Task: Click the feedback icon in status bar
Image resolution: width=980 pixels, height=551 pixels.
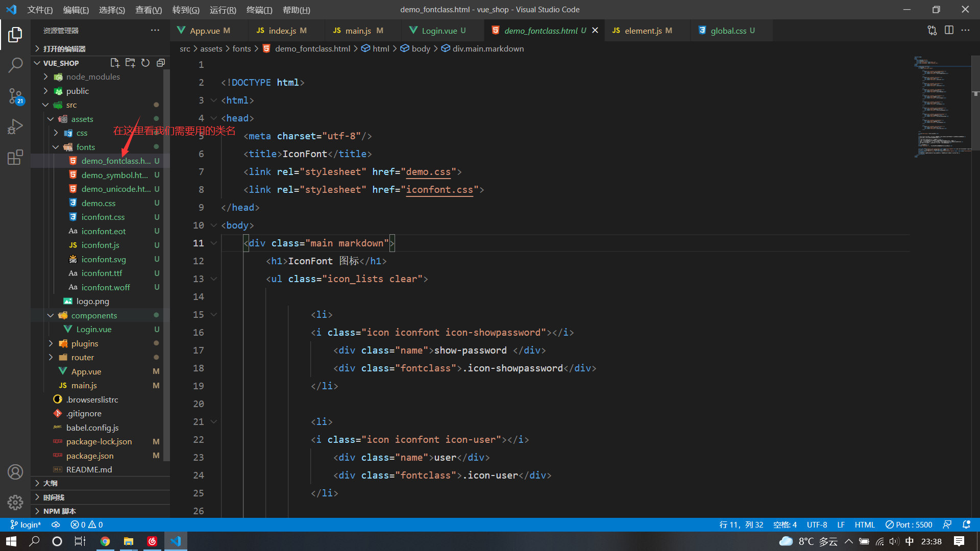Action: [947, 524]
